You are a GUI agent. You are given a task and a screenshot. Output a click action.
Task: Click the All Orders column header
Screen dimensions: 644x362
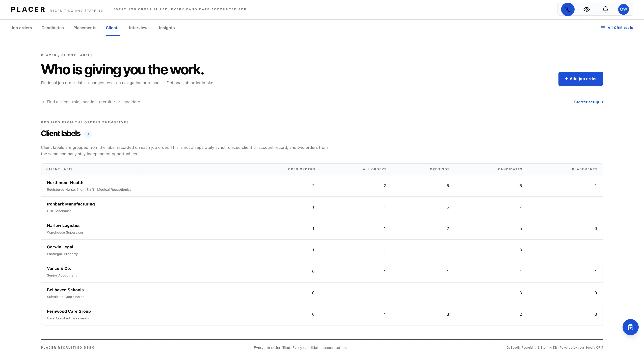point(374,169)
